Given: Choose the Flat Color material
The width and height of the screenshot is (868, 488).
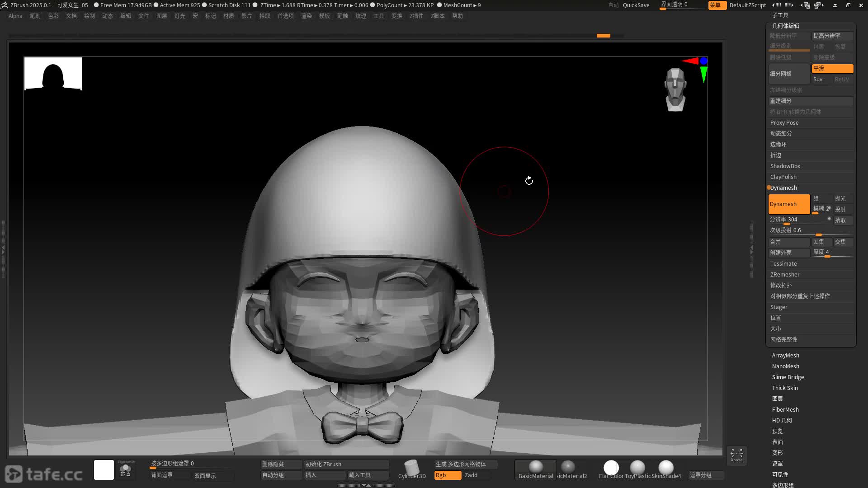Looking at the screenshot, I should tap(611, 469).
